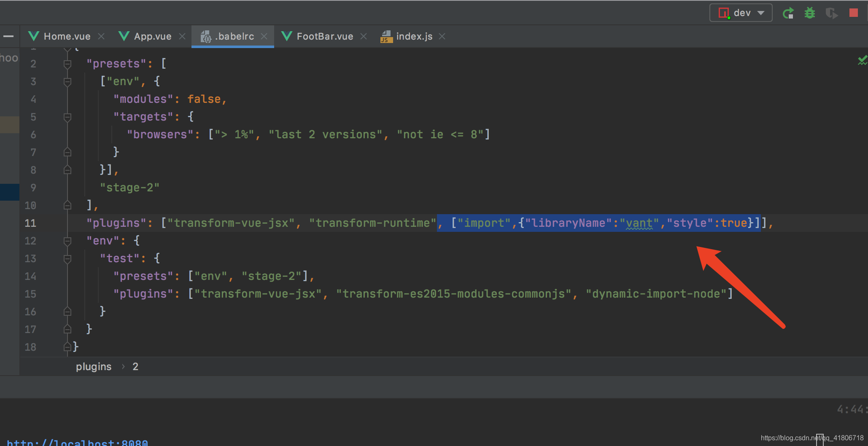
Task: Click the "browsers" key on line 6
Action: tap(160, 134)
